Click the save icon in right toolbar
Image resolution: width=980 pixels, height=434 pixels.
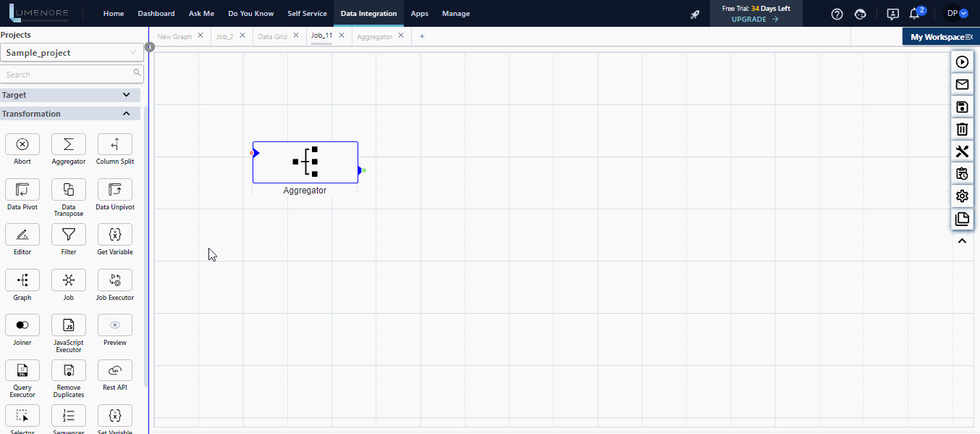click(x=962, y=107)
